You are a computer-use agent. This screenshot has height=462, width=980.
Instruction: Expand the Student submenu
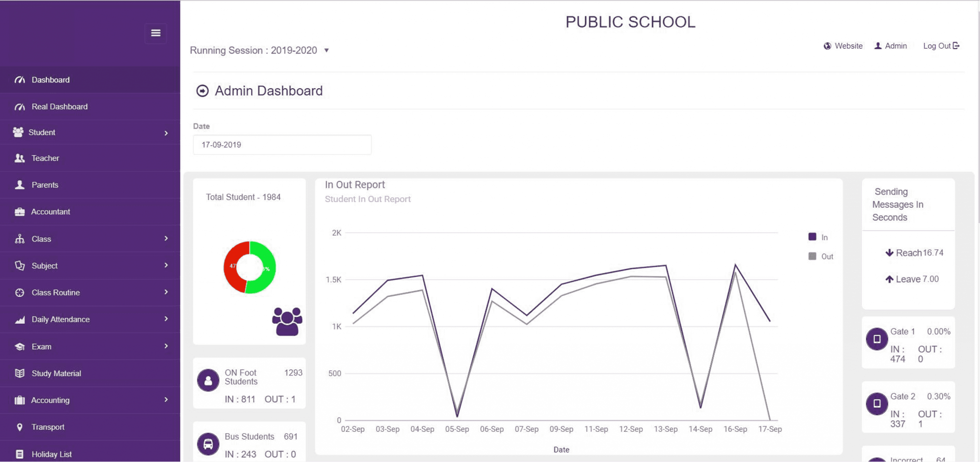pos(166,133)
